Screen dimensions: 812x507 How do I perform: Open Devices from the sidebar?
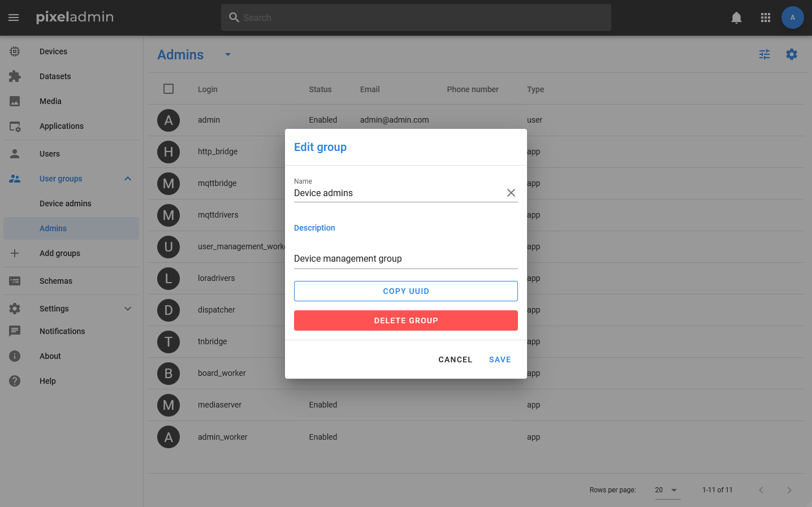[x=53, y=51]
